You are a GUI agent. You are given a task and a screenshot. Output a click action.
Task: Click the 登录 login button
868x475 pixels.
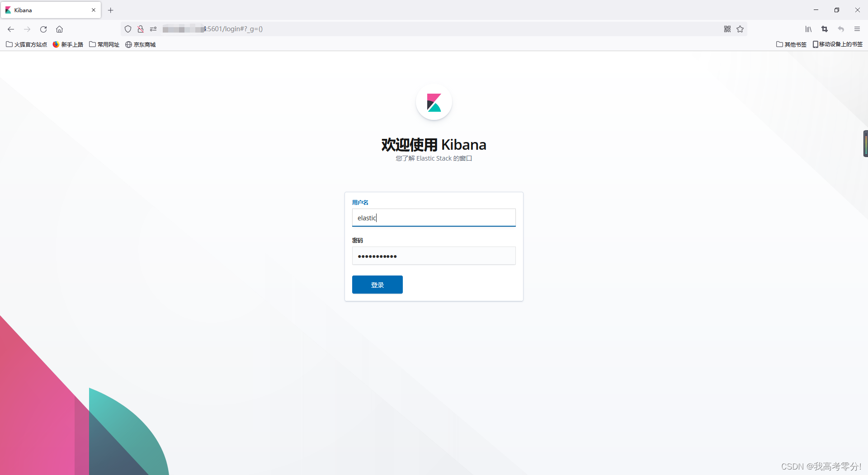click(x=377, y=285)
